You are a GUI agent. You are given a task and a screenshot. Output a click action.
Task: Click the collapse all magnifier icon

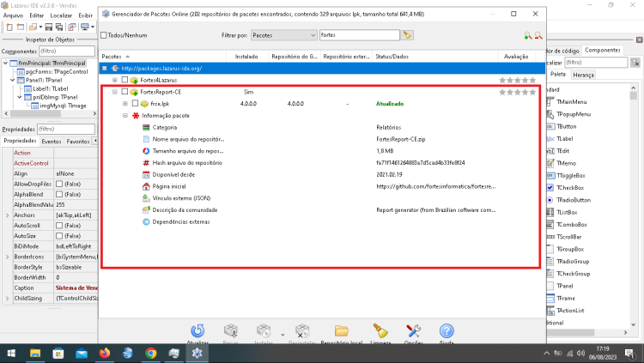(x=538, y=36)
